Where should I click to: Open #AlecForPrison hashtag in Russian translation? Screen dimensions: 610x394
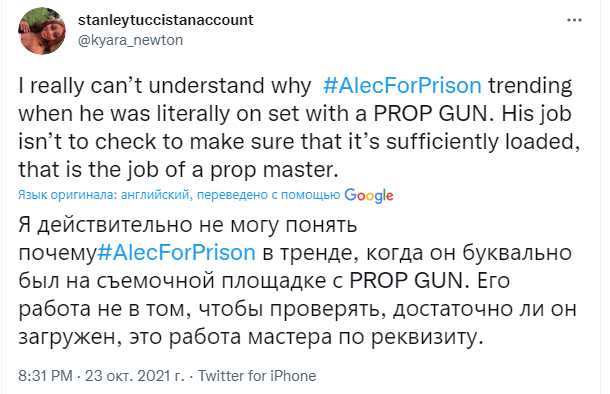176,252
